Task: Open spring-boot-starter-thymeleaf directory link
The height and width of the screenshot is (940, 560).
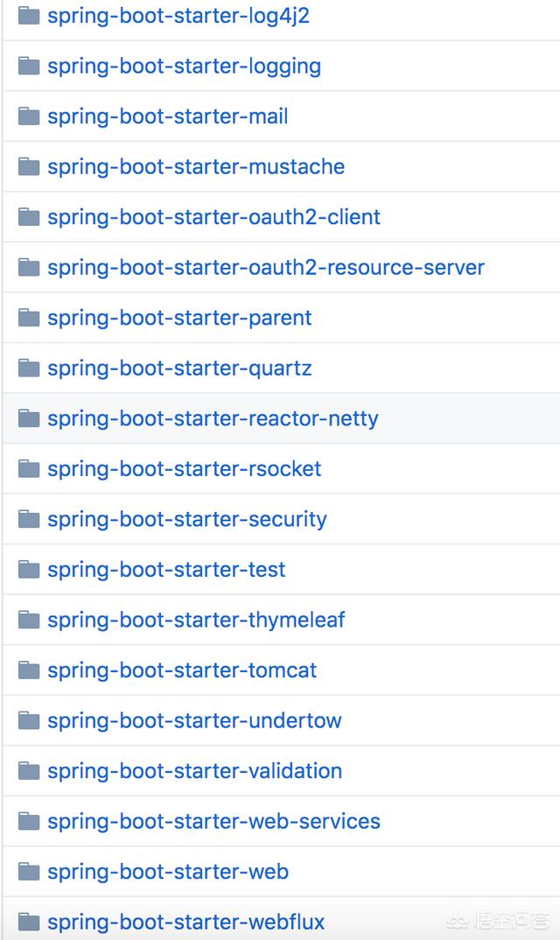Action: pos(196,620)
